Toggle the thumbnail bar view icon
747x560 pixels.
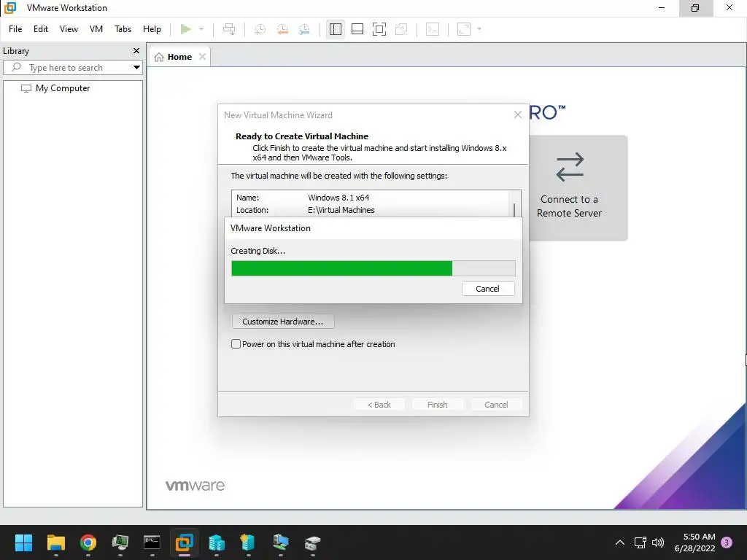tap(357, 29)
